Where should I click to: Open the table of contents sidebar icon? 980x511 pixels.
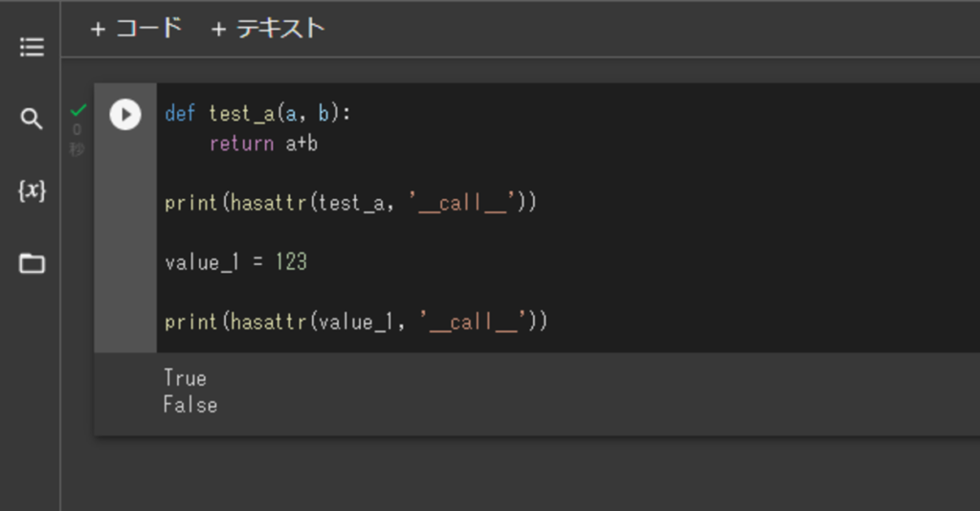[32, 47]
